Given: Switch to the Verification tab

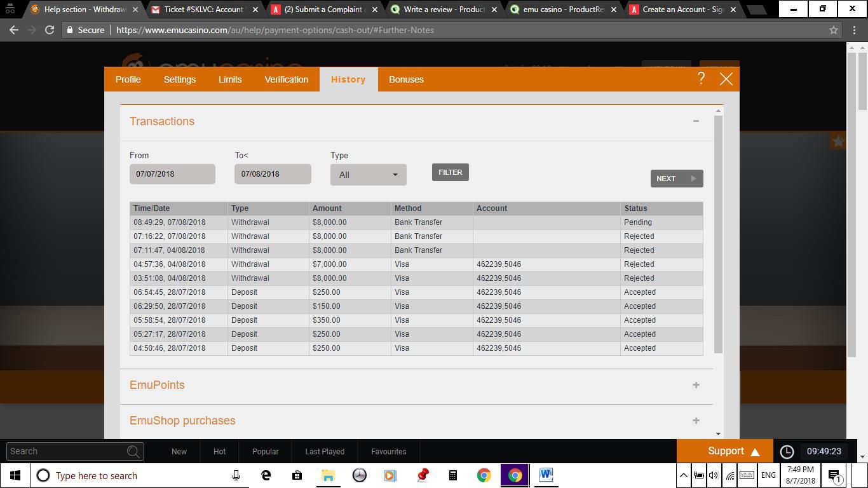Looking at the screenshot, I should [x=287, y=79].
